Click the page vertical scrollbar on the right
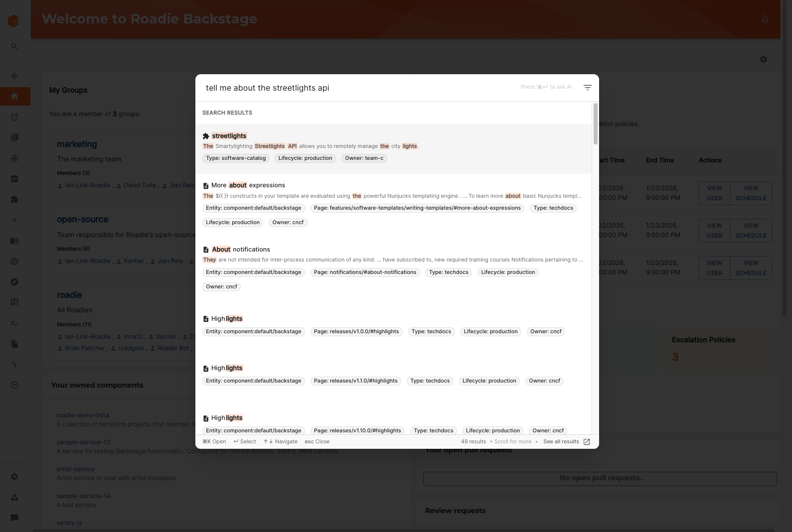The width and height of the screenshot is (792, 532). pyautogui.click(x=784, y=159)
